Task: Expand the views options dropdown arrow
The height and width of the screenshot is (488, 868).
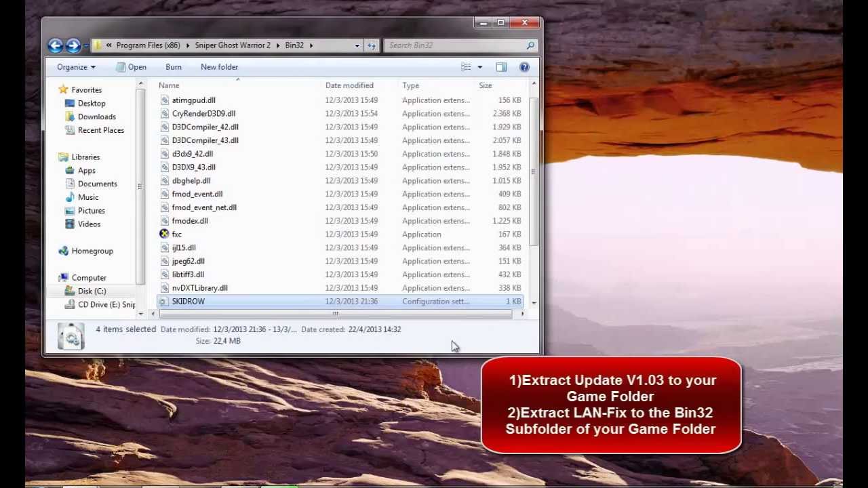Action: 479,67
